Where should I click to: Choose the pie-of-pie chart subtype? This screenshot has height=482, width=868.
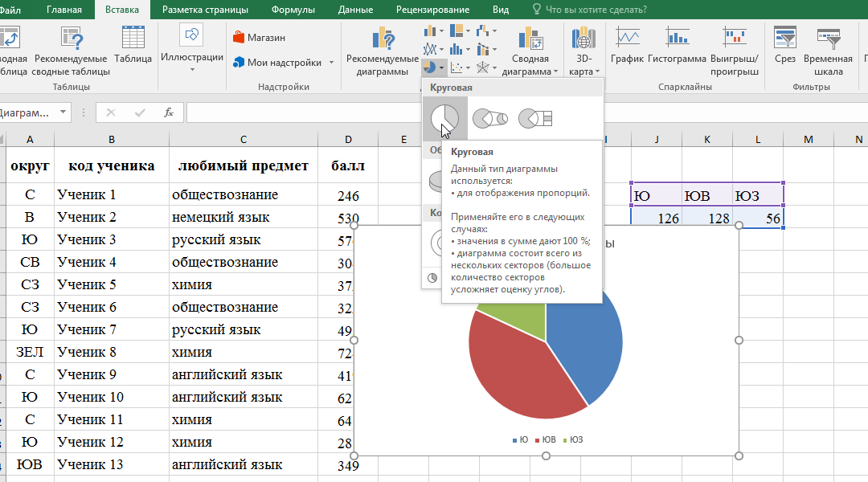pyautogui.click(x=490, y=118)
